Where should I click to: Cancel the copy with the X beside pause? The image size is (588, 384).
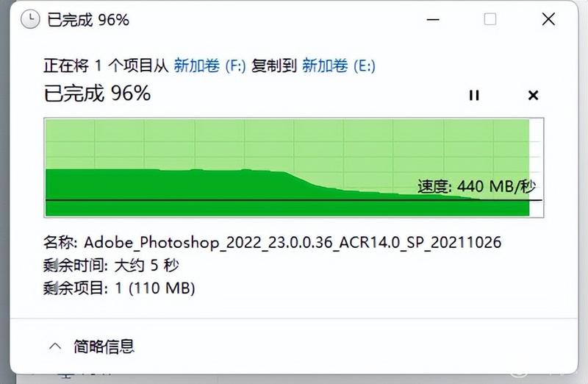point(533,96)
